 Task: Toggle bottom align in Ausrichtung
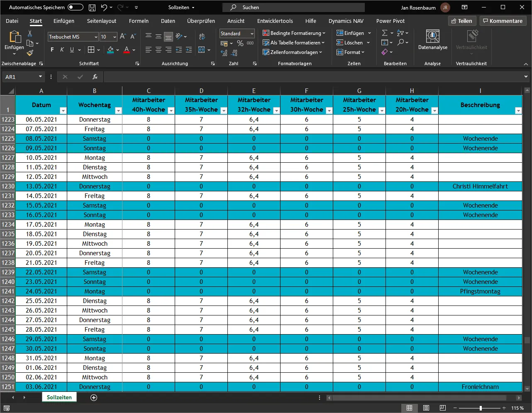pos(168,37)
